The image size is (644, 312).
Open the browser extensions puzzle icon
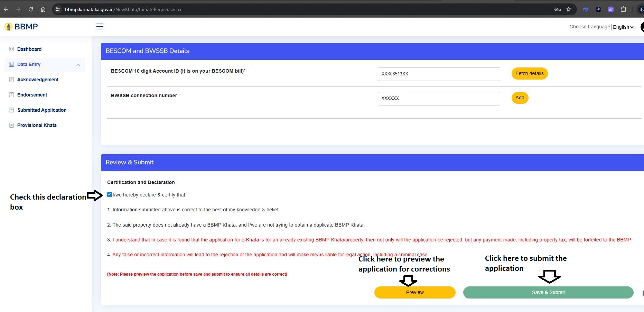click(623, 9)
